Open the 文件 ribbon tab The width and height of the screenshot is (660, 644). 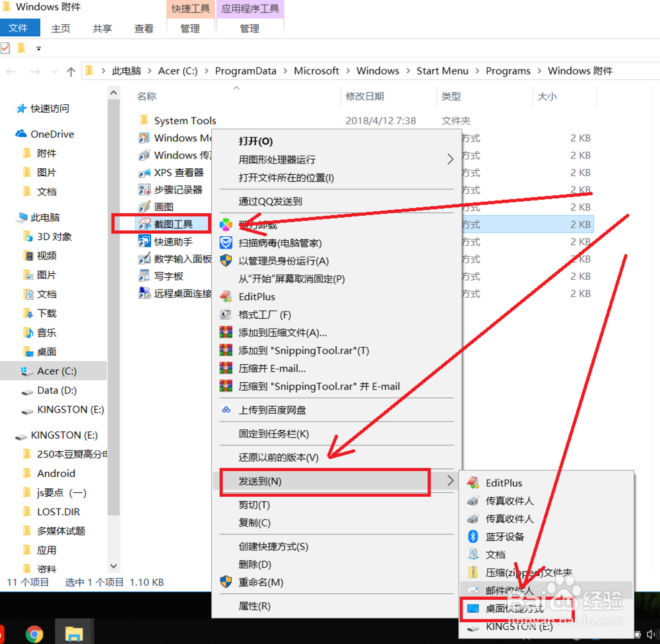tap(19, 28)
